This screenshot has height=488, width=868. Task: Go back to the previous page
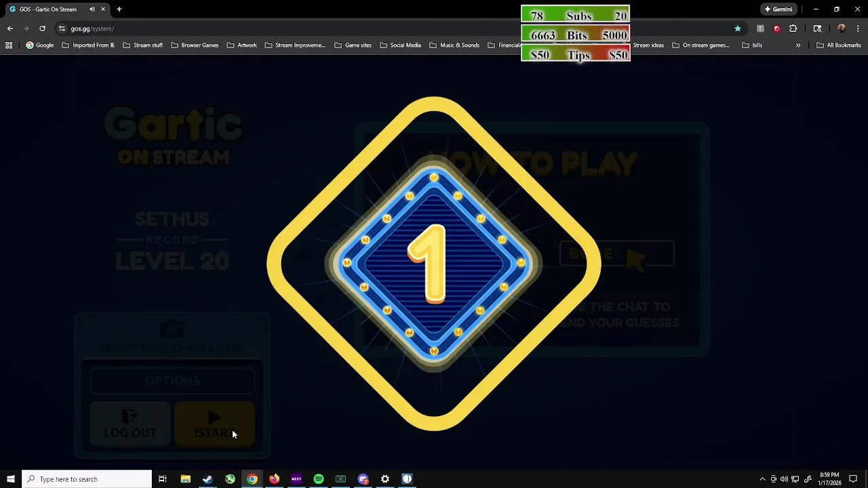click(x=9, y=28)
